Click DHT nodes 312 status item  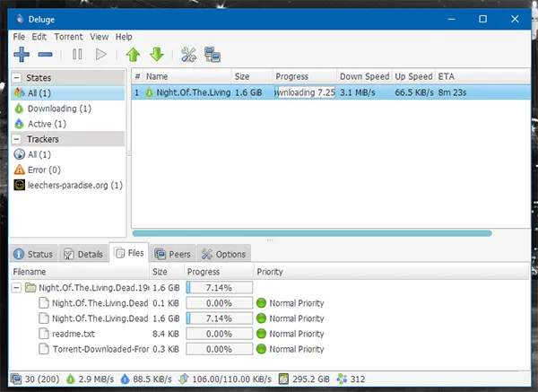[x=351, y=379]
